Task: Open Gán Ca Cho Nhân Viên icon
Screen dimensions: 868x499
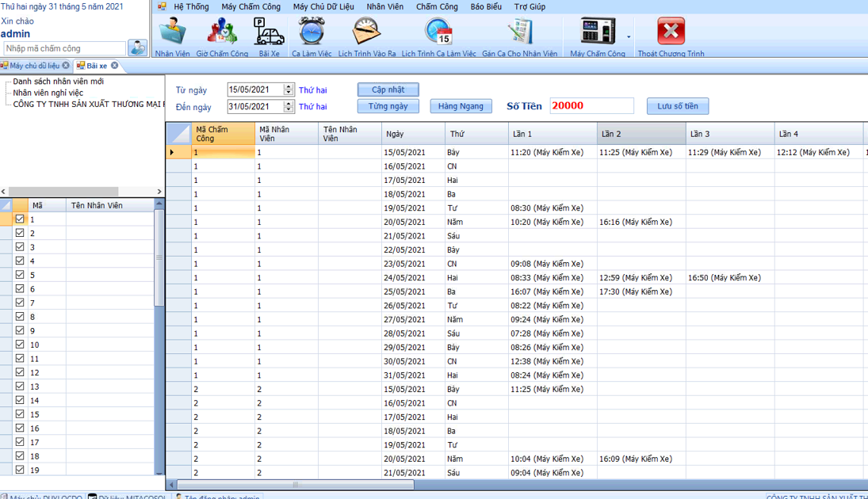Action: (519, 33)
